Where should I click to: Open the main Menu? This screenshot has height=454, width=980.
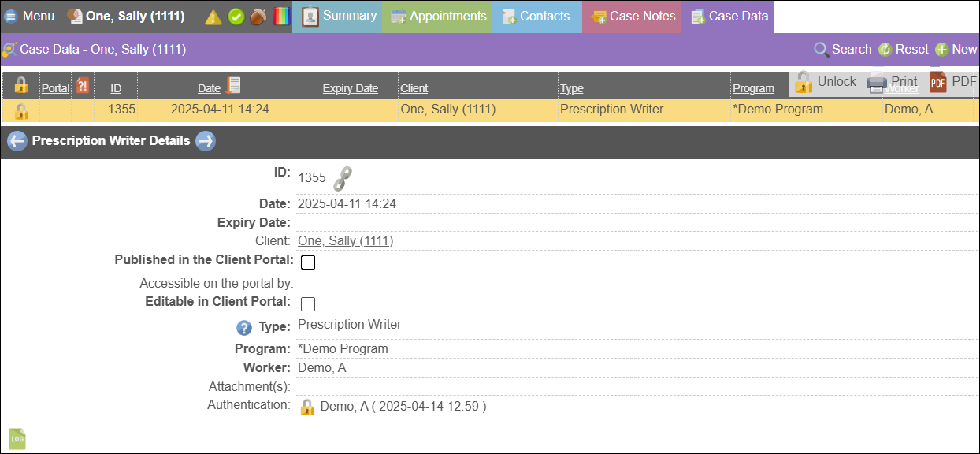[x=30, y=17]
